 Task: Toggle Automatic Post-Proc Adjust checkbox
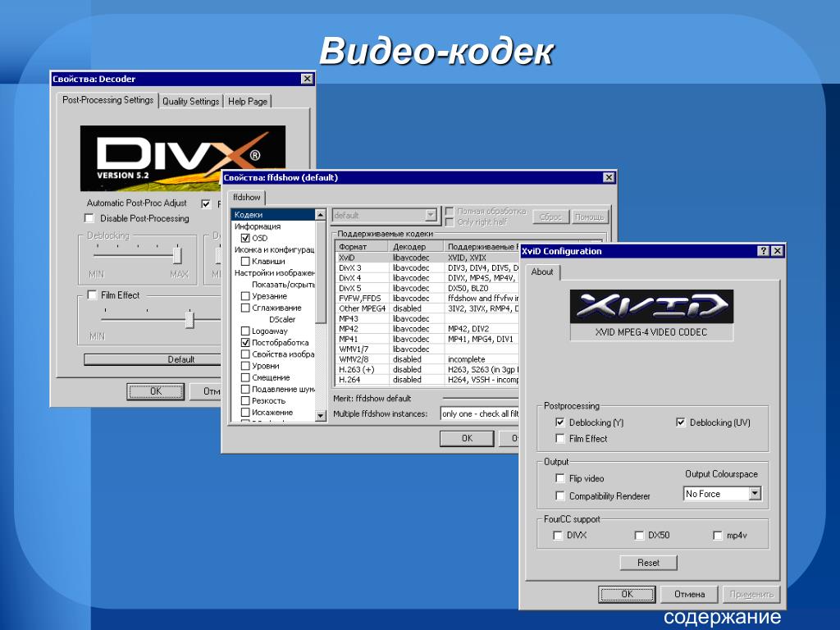point(206,204)
